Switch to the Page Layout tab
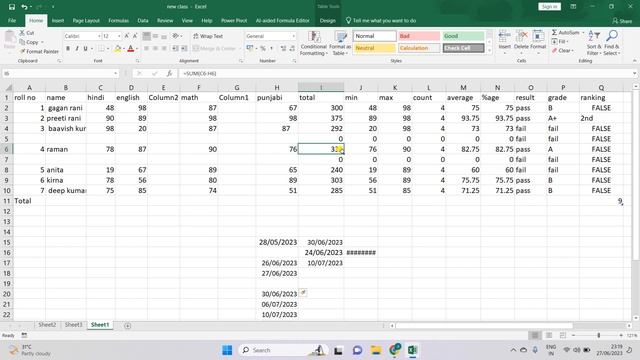The height and width of the screenshot is (360, 640). point(86,20)
